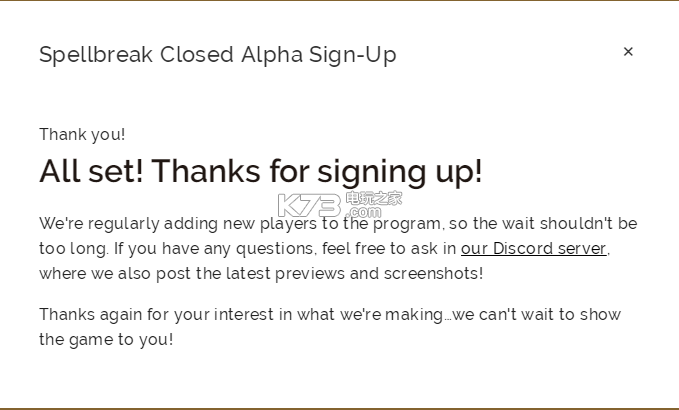Image resolution: width=679 pixels, height=410 pixels.
Task: Click the phrase wait shouldn't be
Action: [x=569, y=223]
